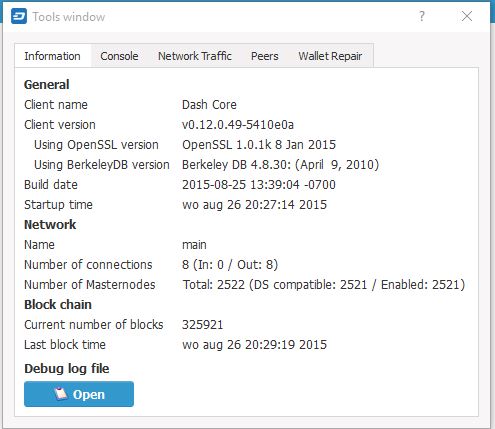Click the build date value 2015-08-25
The width and height of the screenshot is (495, 429).
(259, 185)
